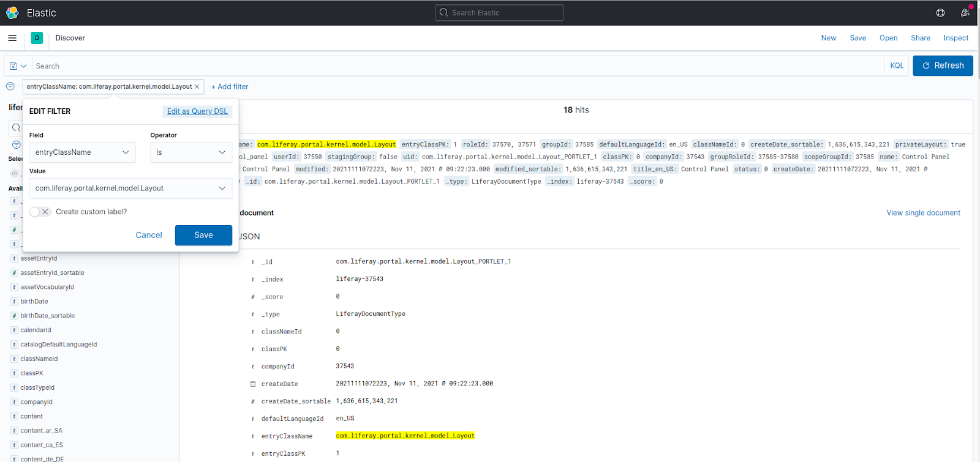Click the number type icon beside birthDate_sortable
This screenshot has height=462, width=980.
click(x=14, y=316)
